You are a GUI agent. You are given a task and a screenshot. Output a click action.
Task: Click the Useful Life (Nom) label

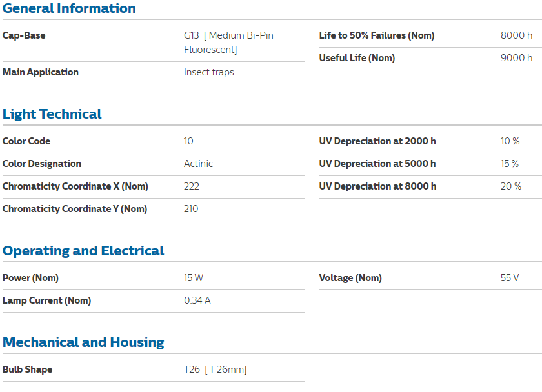(357, 58)
